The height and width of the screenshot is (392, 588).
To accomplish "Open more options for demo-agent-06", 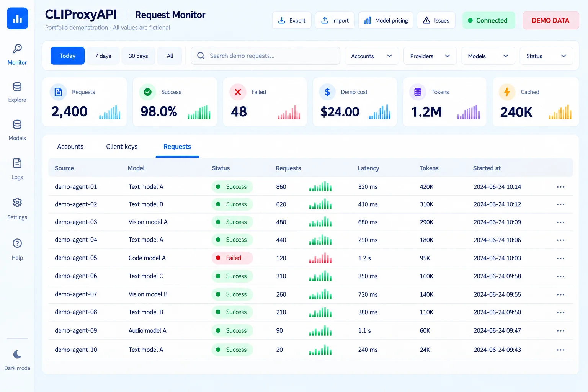I will pyautogui.click(x=561, y=276).
